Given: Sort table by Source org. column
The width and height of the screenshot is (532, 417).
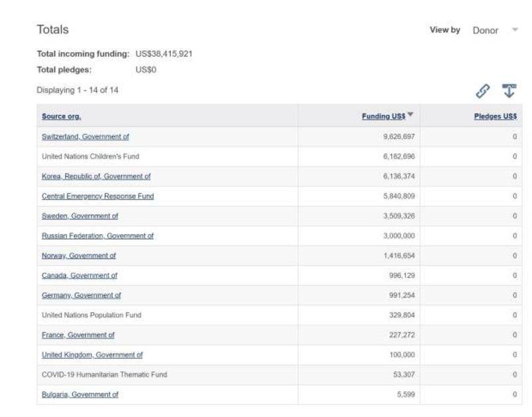Looking at the screenshot, I should [x=61, y=116].
